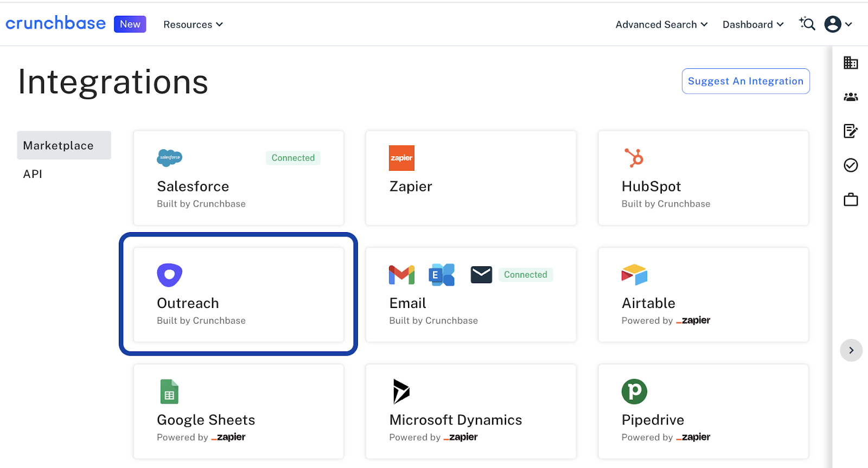
Task: Click the Salesforce cloud logo
Action: (x=169, y=158)
